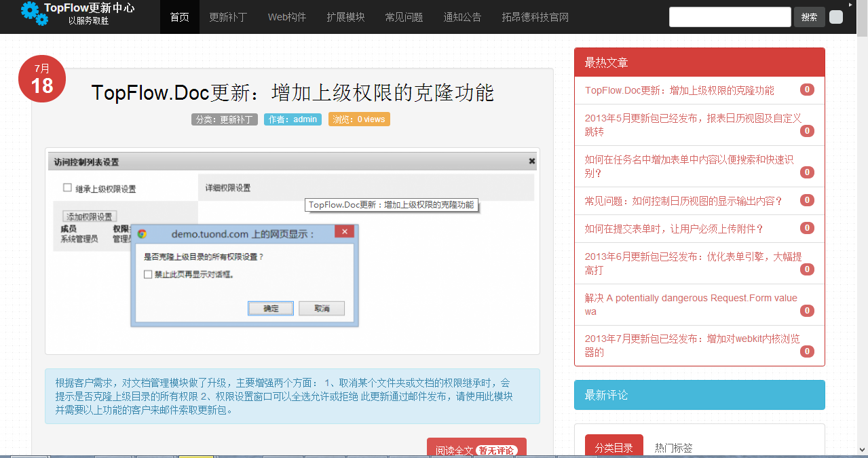Open 常见问题 in the navigation bar
868x458 pixels.
coord(404,17)
